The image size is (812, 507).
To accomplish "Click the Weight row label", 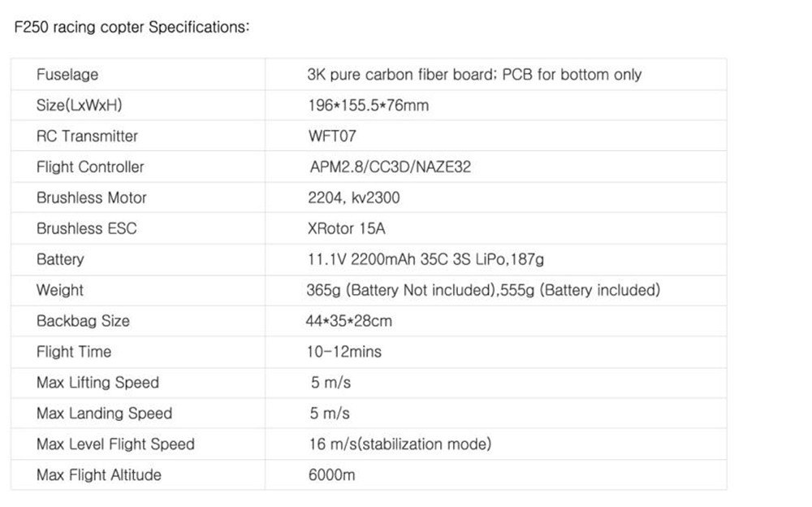I will point(60,290).
